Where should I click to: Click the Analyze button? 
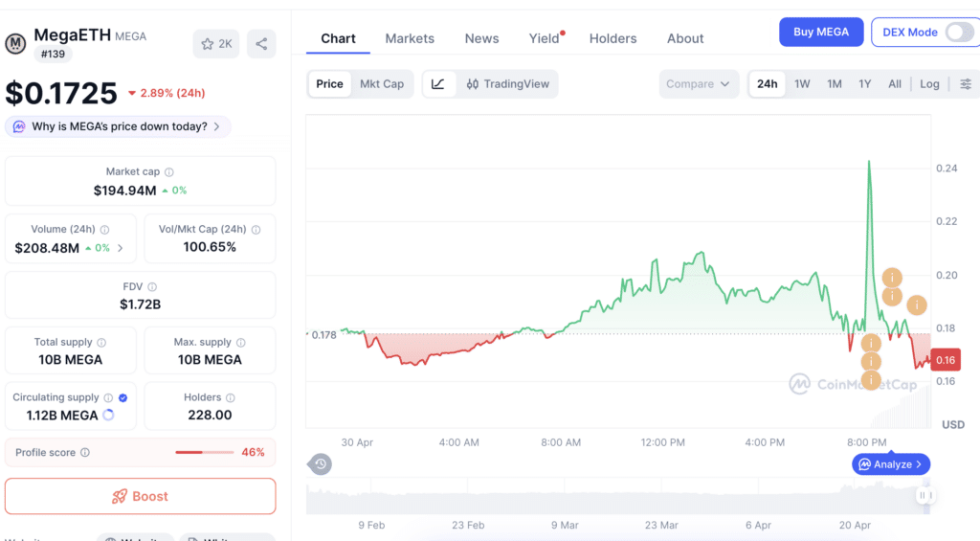[x=891, y=464]
